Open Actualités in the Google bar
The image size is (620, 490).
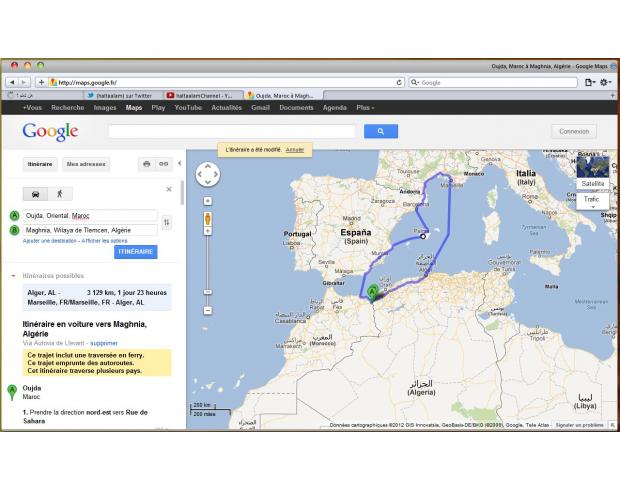[227, 108]
